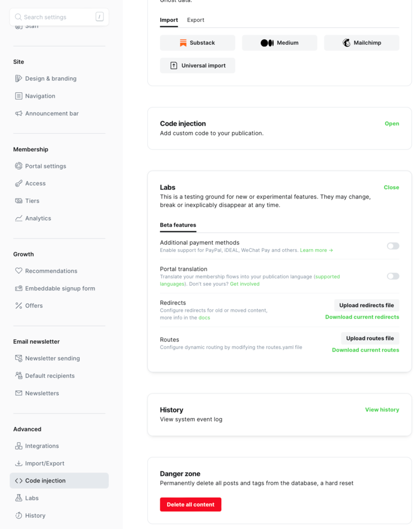Click Delete all content
The width and height of the screenshot is (420, 529).
190,504
